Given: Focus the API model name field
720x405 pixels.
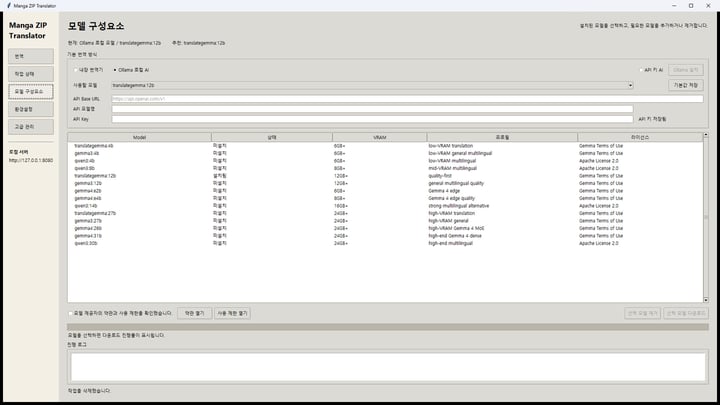Looking at the screenshot, I should click(372, 109).
